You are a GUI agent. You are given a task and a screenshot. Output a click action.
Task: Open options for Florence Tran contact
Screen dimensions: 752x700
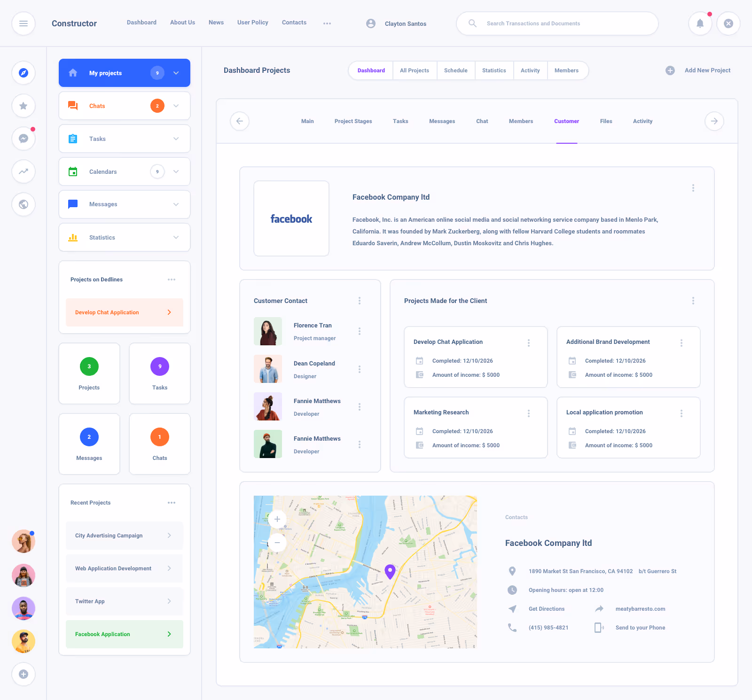point(360,331)
